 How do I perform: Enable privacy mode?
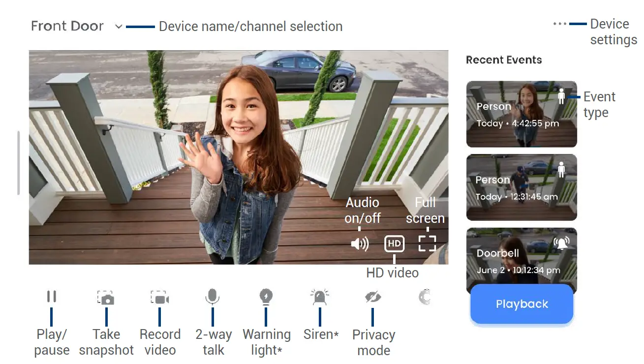[x=373, y=296]
